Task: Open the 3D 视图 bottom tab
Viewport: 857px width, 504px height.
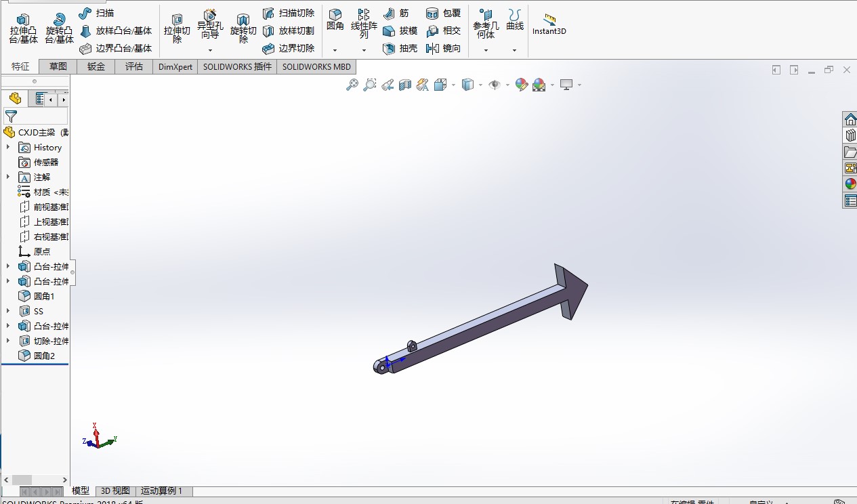Action: (115, 491)
